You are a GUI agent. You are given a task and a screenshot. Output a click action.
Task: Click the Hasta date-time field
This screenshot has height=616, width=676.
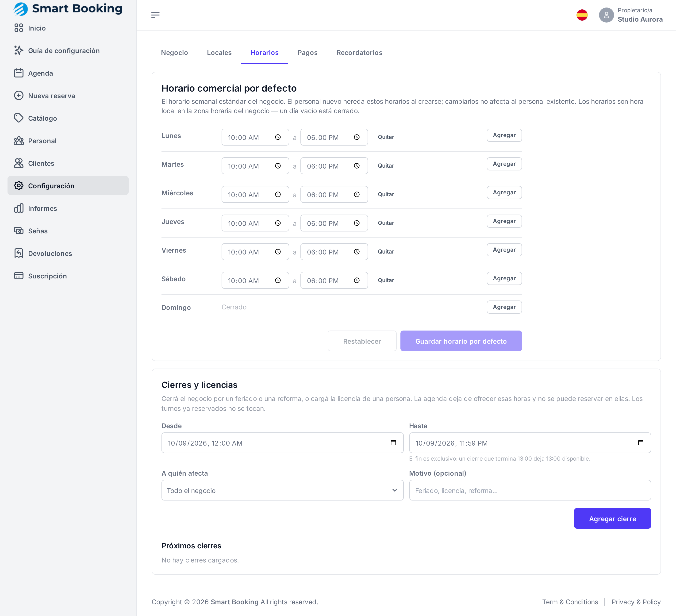coord(530,443)
